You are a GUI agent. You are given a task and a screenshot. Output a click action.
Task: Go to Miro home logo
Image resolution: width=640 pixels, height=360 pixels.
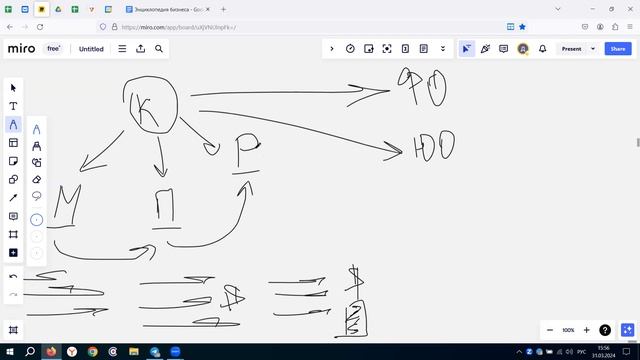point(21,49)
